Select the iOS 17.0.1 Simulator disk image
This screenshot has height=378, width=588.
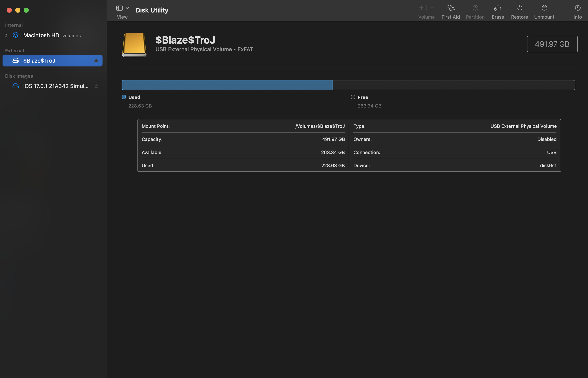55,86
